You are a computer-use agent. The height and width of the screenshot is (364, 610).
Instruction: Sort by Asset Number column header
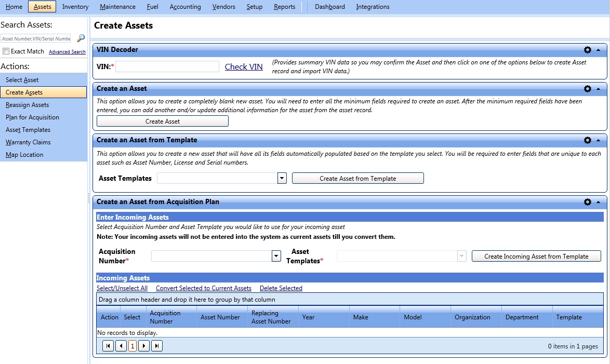pos(222,317)
